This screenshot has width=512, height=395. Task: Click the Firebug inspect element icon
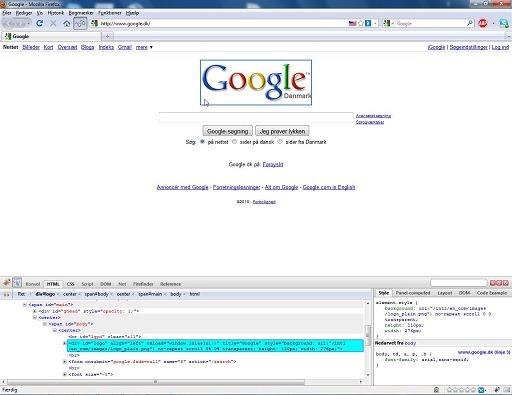(x=17, y=283)
